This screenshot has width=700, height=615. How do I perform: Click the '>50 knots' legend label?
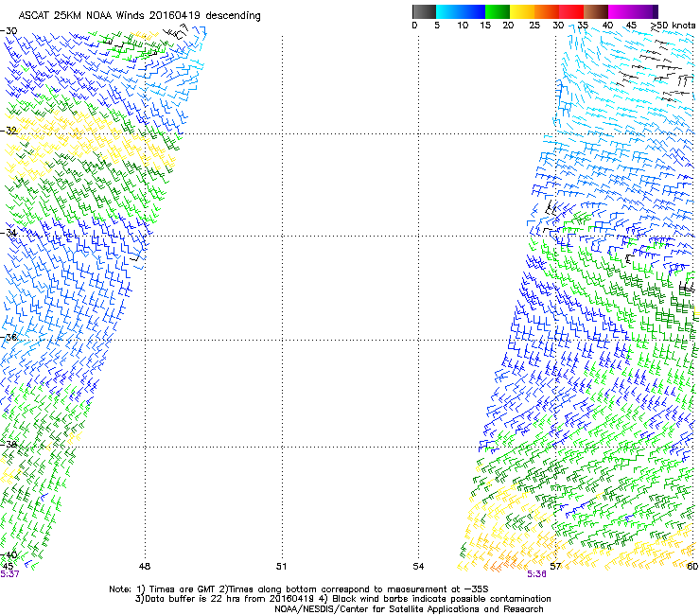point(673,26)
